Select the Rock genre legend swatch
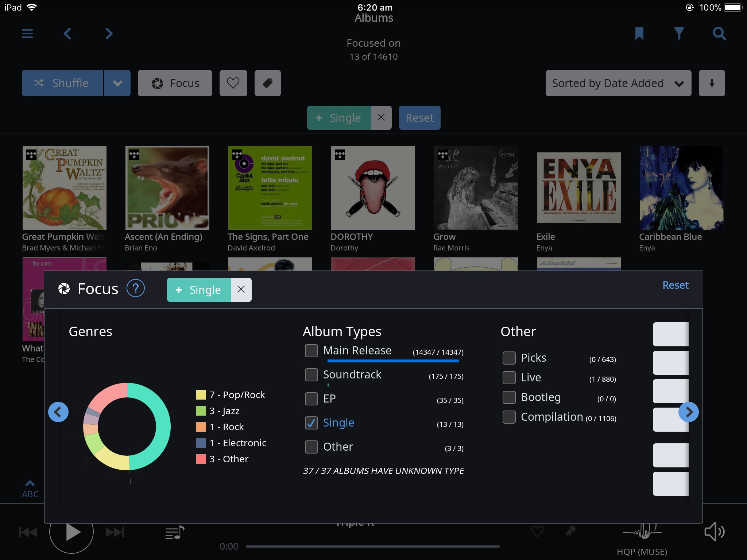The image size is (747, 560). 201,427
